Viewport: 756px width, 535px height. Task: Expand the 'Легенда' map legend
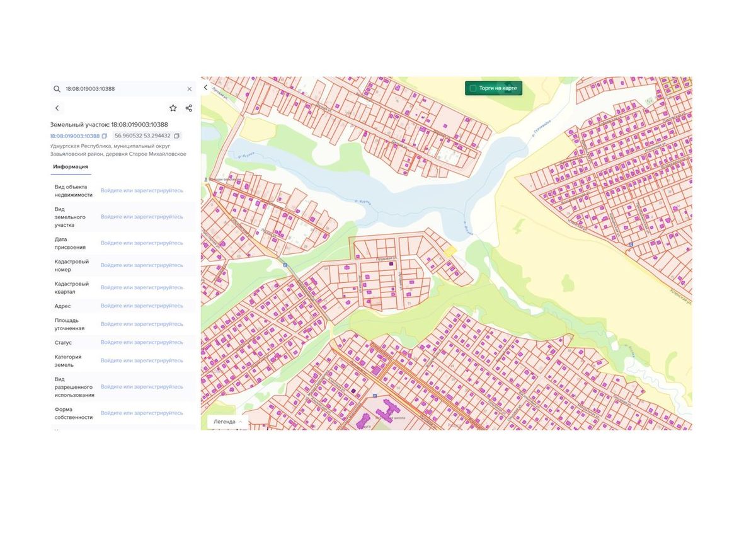click(x=228, y=422)
